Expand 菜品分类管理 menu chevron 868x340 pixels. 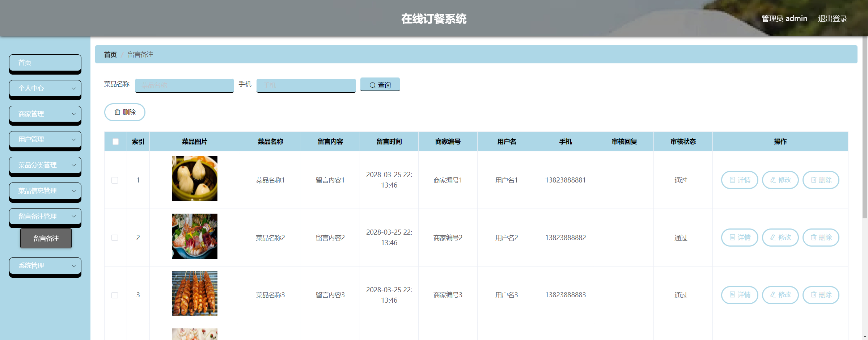74,165
